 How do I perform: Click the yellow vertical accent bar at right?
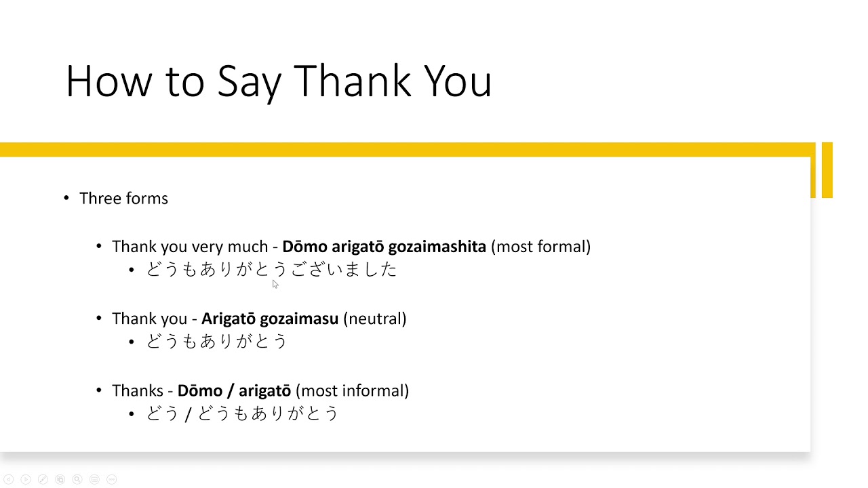[x=827, y=170]
